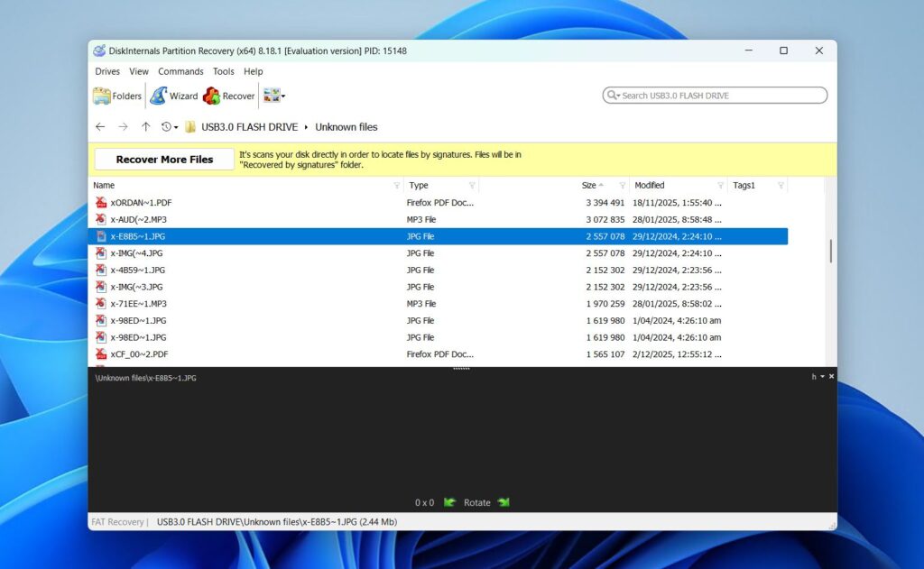924x569 pixels.
Task: Launch the Wizard tool
Action: tap(174, 96)
